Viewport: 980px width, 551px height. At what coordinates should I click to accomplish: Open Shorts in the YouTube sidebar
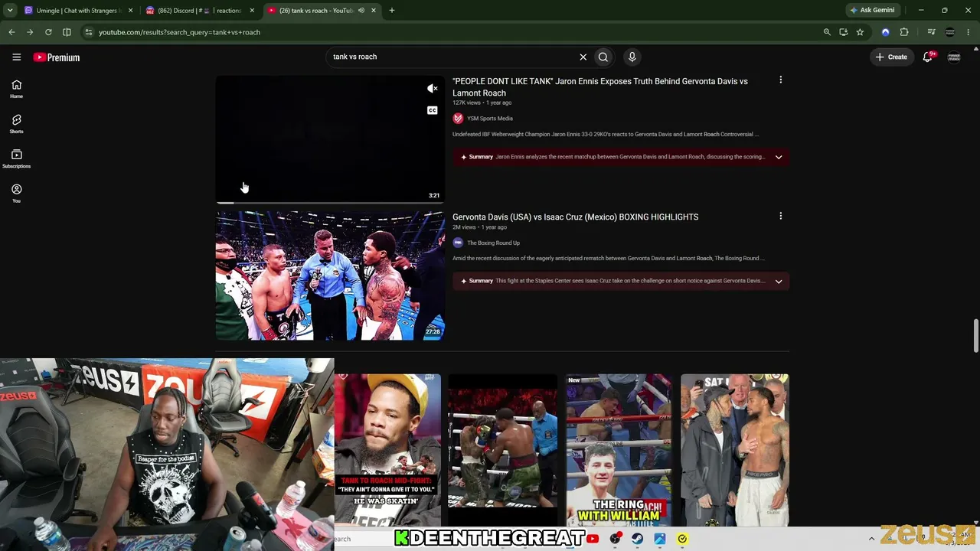[x=16, y=124]
